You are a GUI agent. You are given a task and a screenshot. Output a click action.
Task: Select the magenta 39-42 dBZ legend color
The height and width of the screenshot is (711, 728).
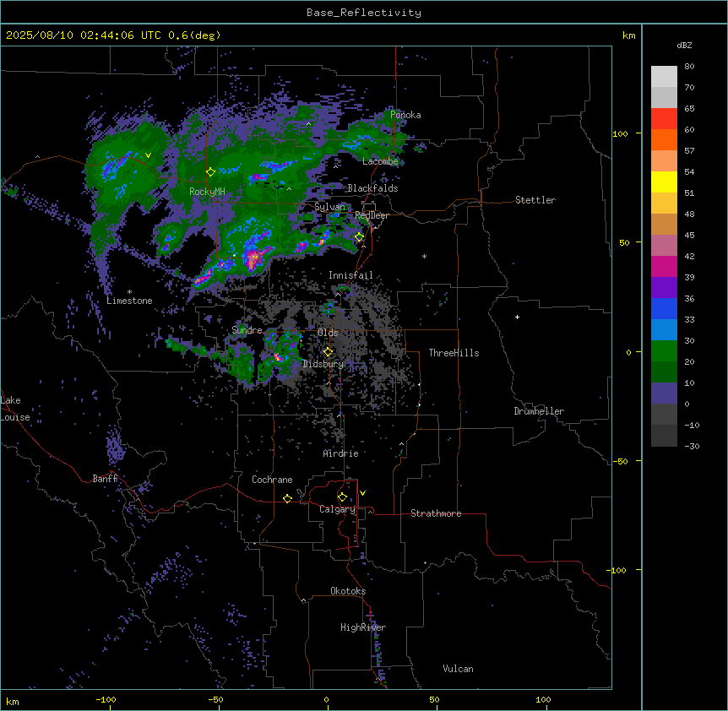point(664,266)
